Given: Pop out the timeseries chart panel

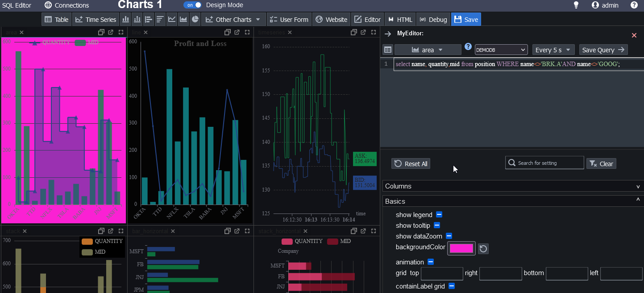Looking at the screenshot, I should [x=363, y=32].
